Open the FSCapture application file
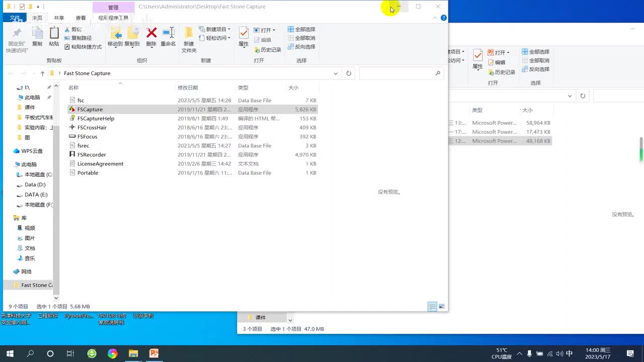Screen dimensions: 644x362 pos(90,109)
